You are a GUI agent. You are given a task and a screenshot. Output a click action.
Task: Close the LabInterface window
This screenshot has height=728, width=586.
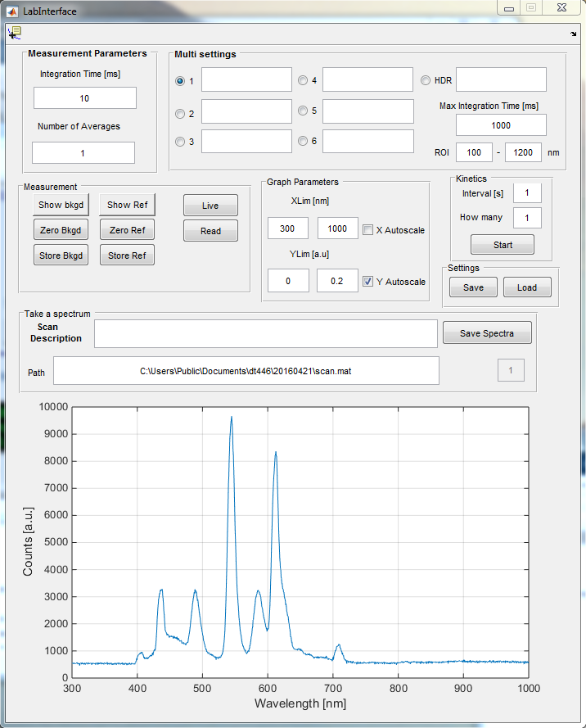pos(561,7)
